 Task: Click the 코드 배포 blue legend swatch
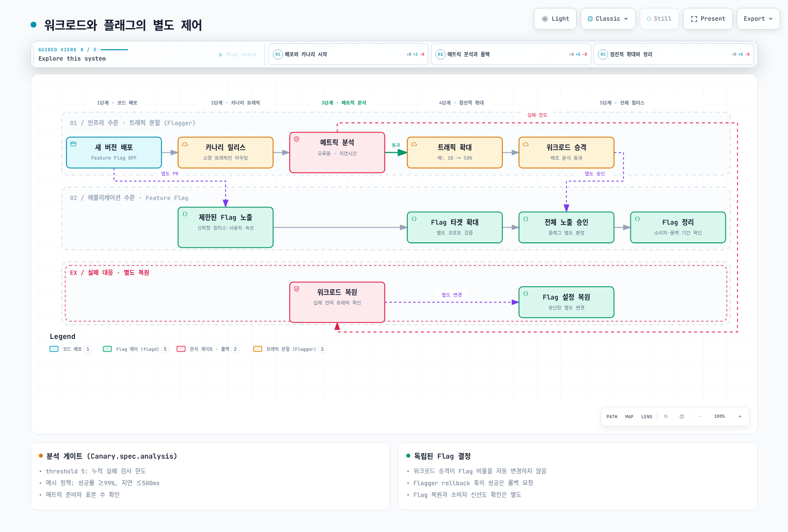(54, 349)
